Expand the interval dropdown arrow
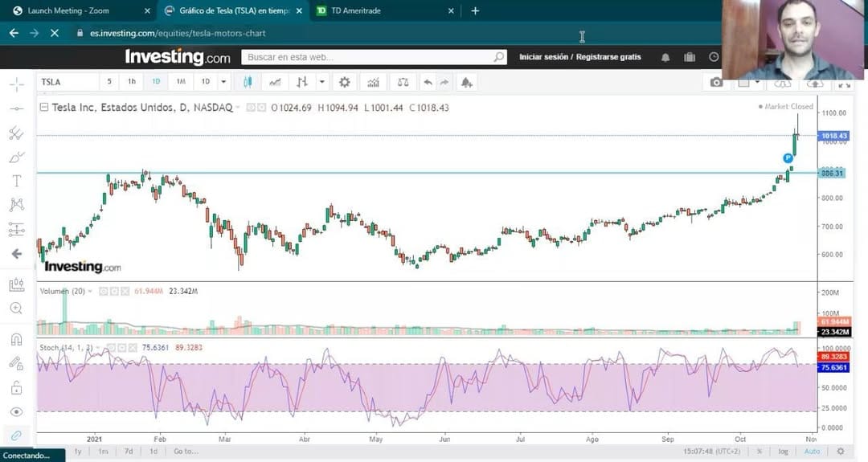This screenshot has height=462, width=868. coord(223,82)
